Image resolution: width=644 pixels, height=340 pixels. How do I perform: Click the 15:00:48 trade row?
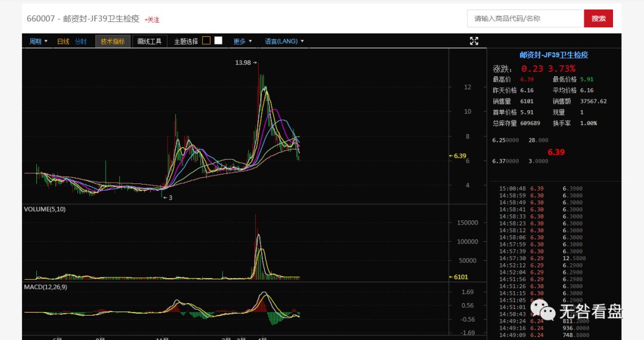point(541,189)
